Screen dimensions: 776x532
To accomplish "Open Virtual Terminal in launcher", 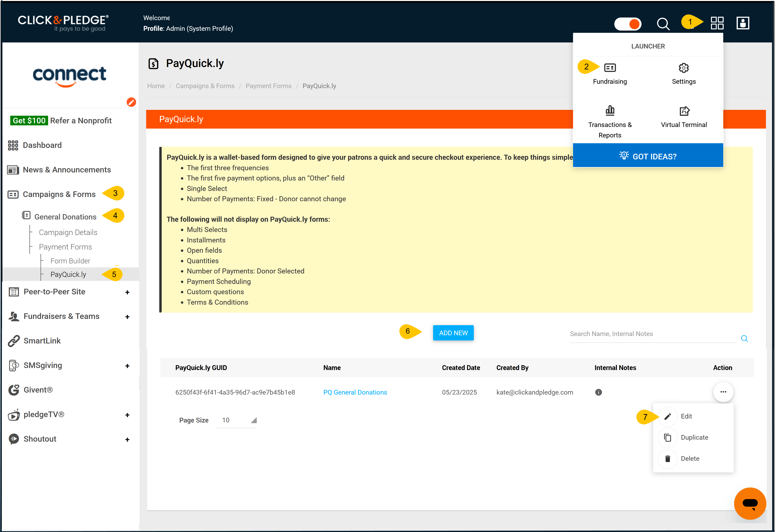I will pyautogui.click(x=684, y=117).
